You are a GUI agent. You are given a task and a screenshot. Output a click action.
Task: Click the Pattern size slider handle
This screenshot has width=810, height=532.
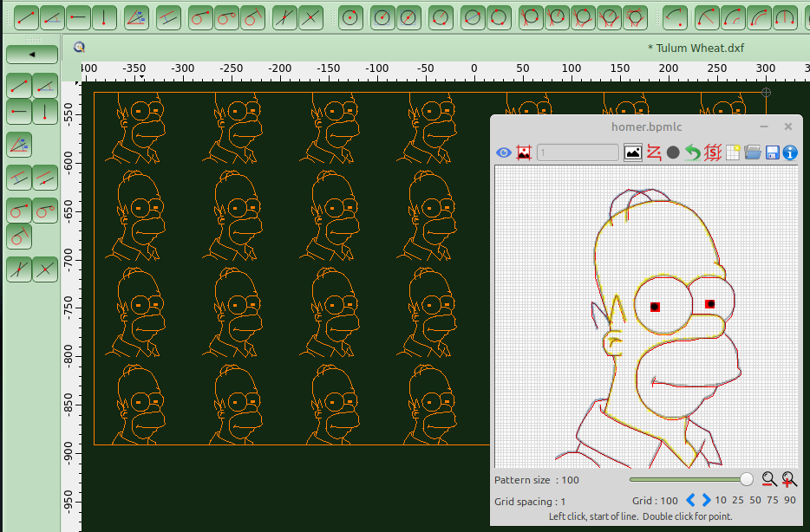coord(746,479)
